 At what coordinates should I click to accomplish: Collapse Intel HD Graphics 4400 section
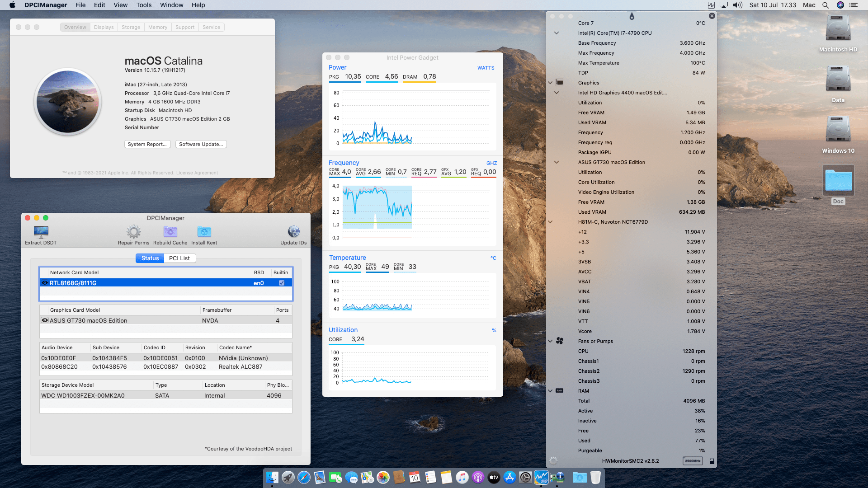557,93
